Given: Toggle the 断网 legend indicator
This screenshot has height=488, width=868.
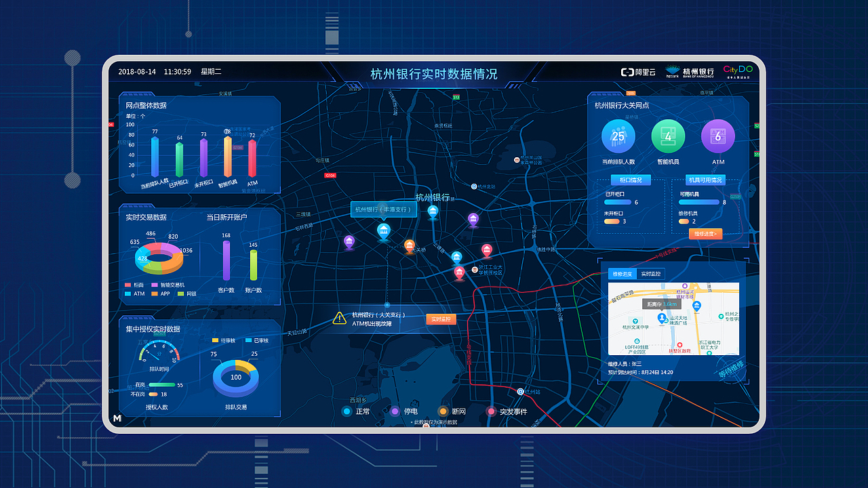Looking at the screenshot, I should pyautogui.click(x=443, y=411).
